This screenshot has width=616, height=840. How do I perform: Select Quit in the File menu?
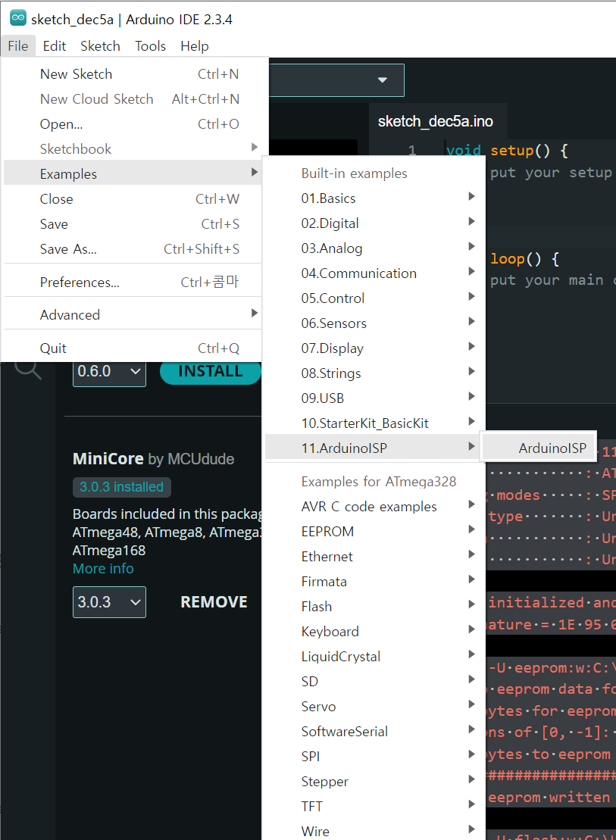tap(133, 348)
